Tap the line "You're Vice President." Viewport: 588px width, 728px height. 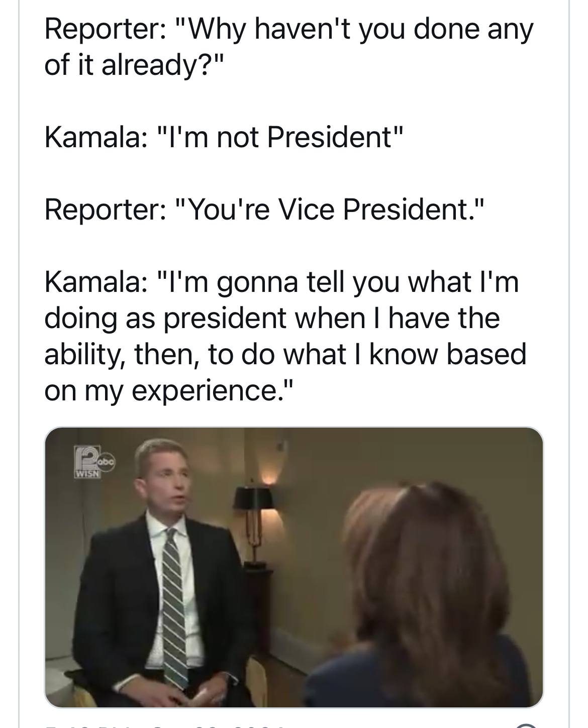(265, 209)
